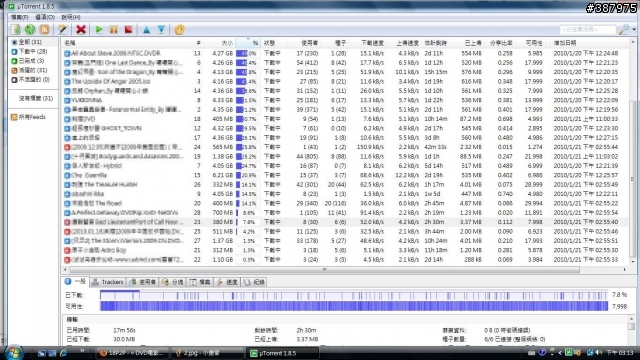Image resolution: width=640 pixels, height=360 pixels.
Task: Click the green Start torrent icon
Action: click(99, 29)
